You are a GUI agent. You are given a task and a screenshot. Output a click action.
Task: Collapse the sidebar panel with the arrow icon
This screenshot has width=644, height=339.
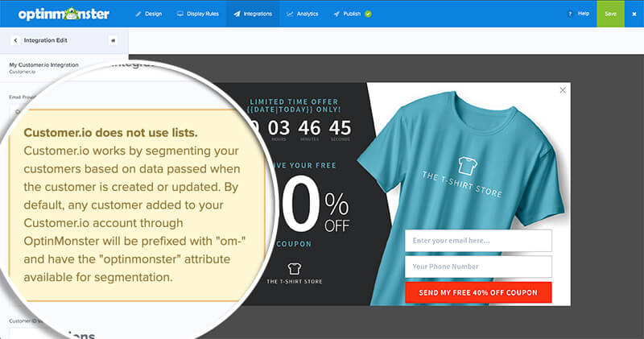[113, 40]
